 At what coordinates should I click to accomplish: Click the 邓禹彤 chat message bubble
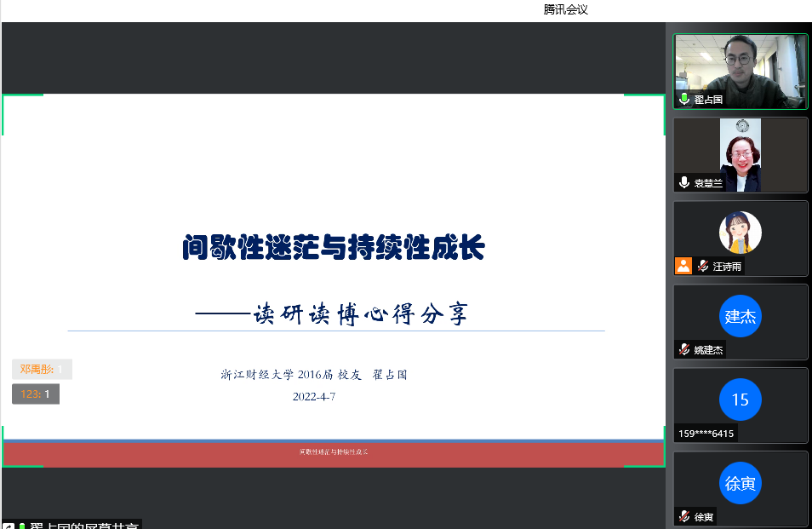(x=42, y=369)
